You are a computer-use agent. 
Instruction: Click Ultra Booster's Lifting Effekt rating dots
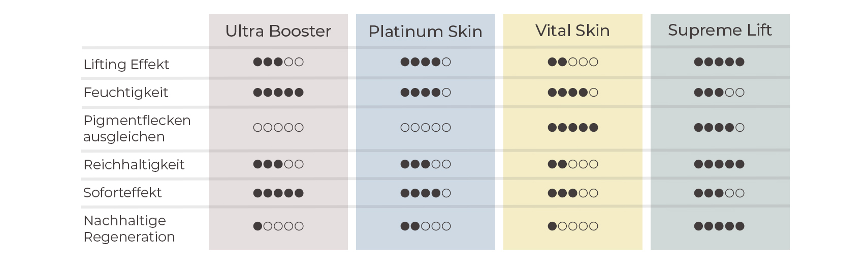pyautogui.click(x=278, y=62)
